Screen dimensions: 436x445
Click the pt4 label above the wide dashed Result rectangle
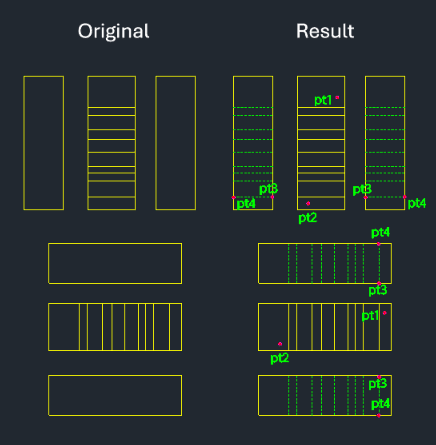380,232
